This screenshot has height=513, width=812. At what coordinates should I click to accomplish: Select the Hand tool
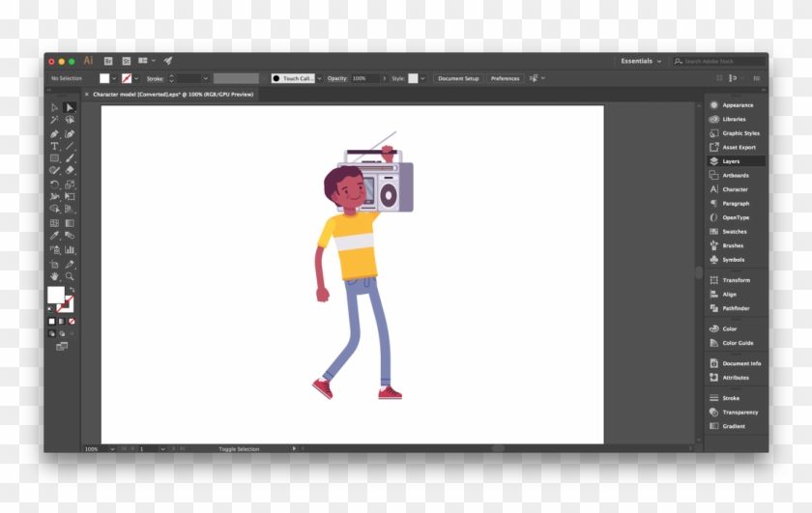pyautogui.click(x=54, y=276)
